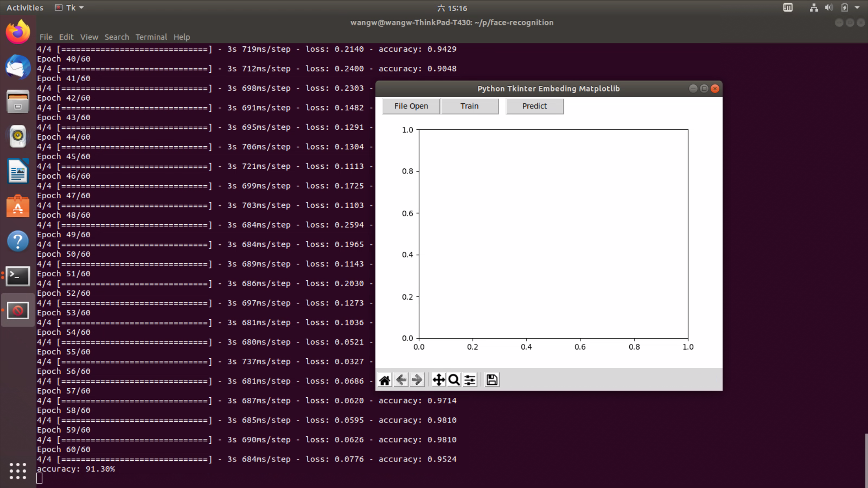Open Ubuntu Software from dock
The width and height of the screenshot is (868, 488).
[18, 206]
